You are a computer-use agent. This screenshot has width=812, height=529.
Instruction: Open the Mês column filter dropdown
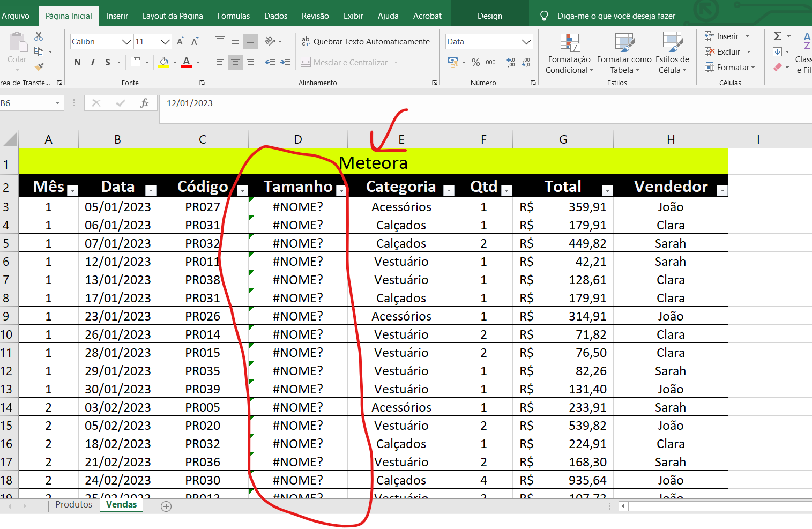tap(73, 190)
